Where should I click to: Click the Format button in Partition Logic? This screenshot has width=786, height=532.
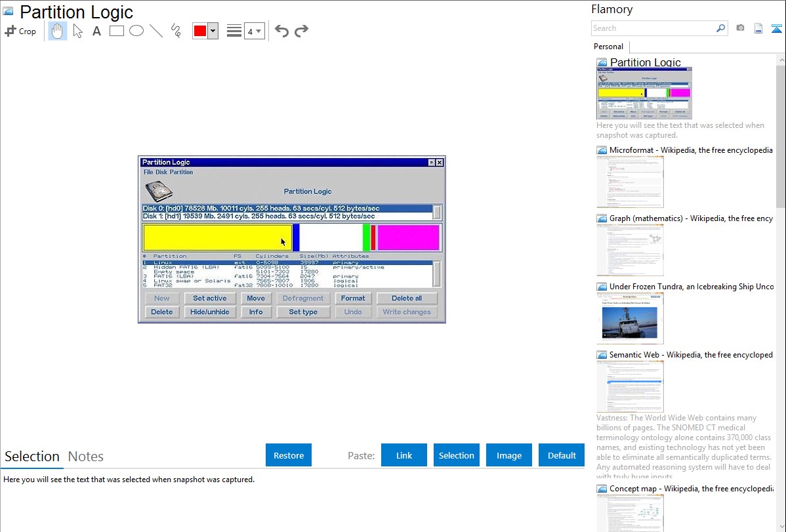353,298
